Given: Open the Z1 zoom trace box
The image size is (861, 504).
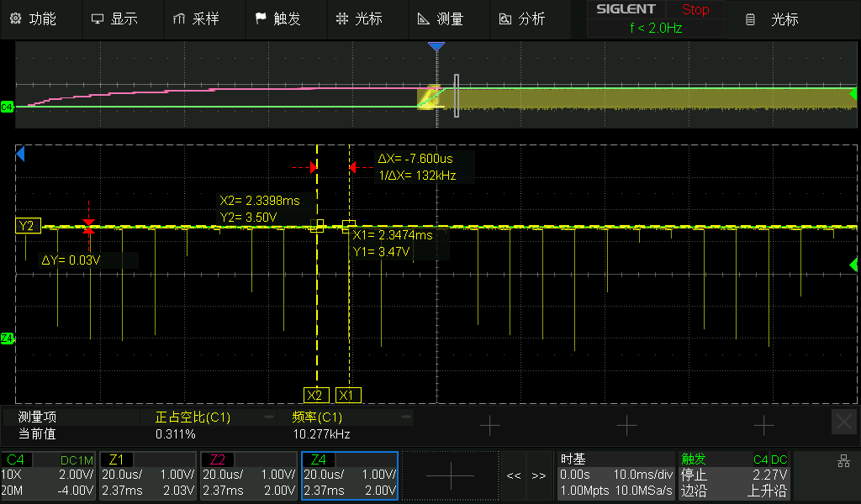Looking at the screenshot, I should (148, 475).
